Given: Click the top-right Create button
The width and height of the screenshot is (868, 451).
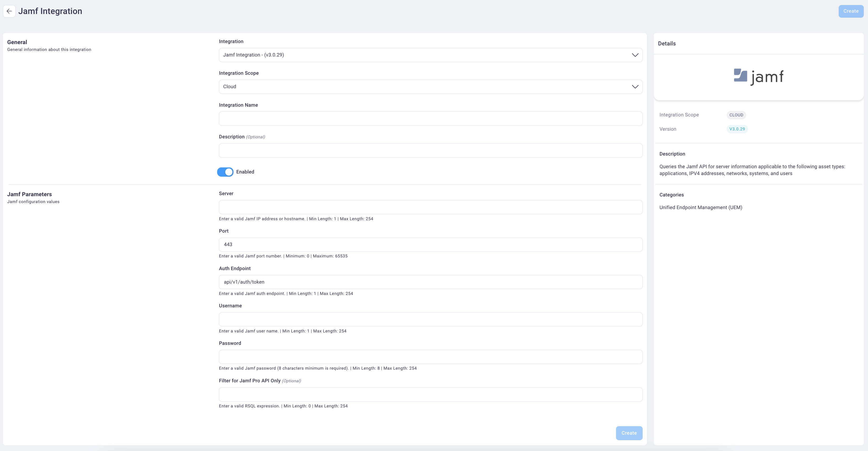Looking at the screenshot, I should coord(851,11).
